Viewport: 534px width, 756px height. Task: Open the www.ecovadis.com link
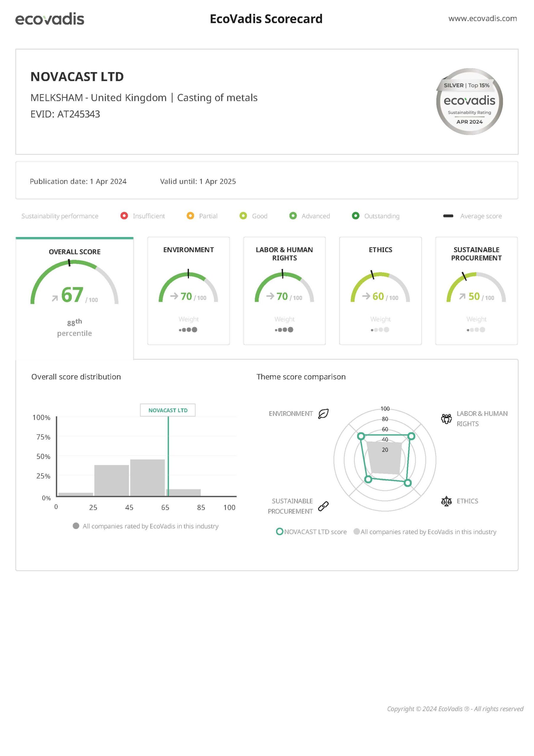pyautogui.click(x=483, y=19)
